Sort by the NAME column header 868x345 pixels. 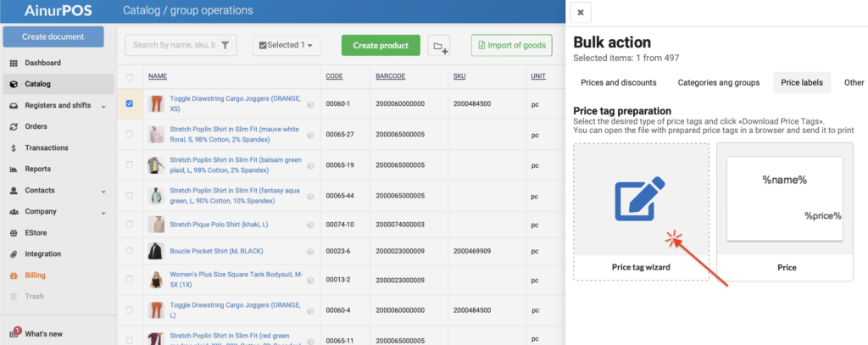pyautogui.click(x=158, y=76)
